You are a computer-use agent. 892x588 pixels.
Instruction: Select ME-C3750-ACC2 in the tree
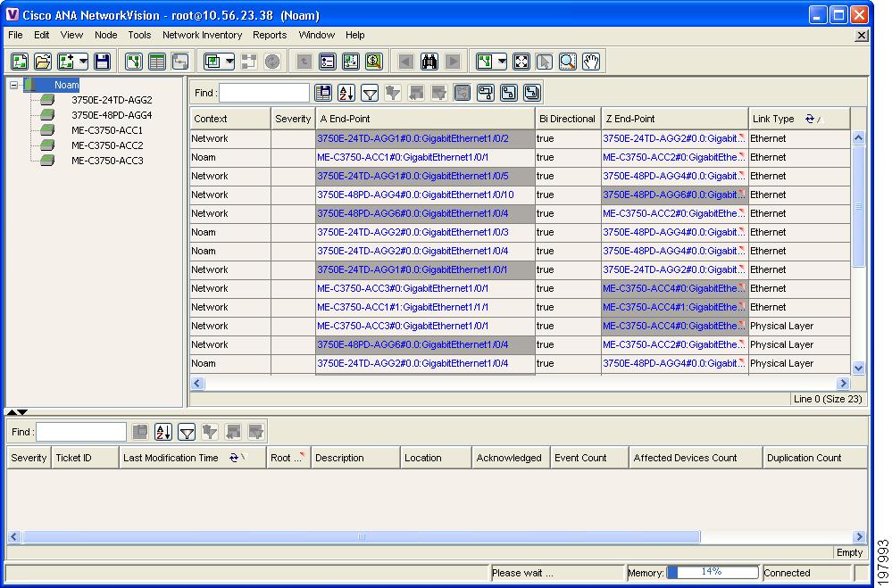(107, 145)
